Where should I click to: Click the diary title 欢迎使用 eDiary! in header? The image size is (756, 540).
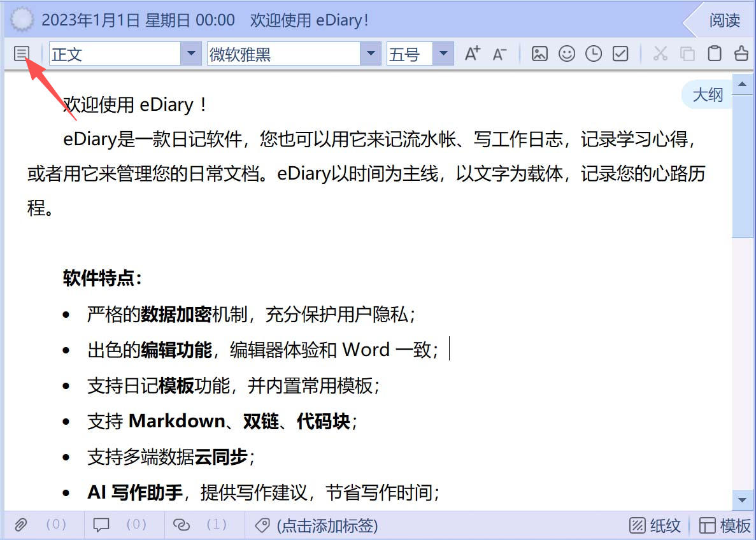(310, 20)
